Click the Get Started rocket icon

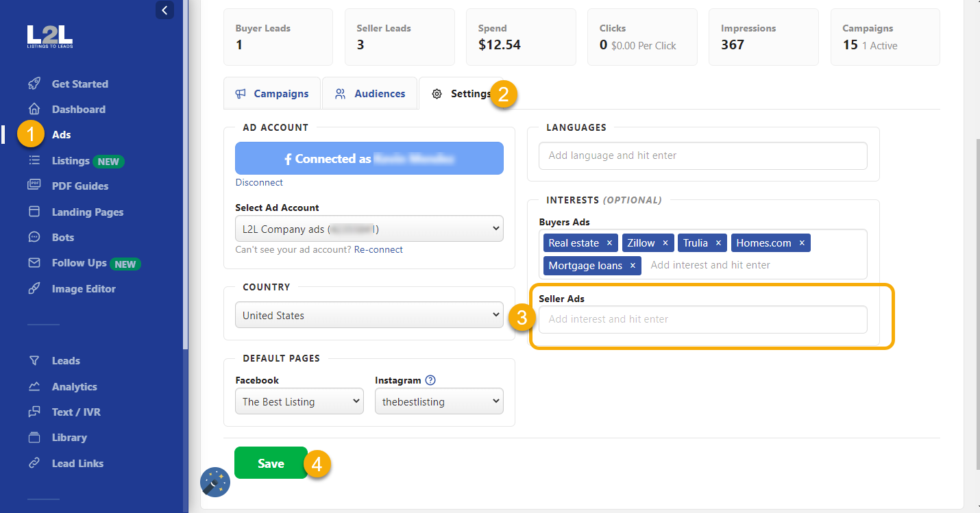coord(34,84)
